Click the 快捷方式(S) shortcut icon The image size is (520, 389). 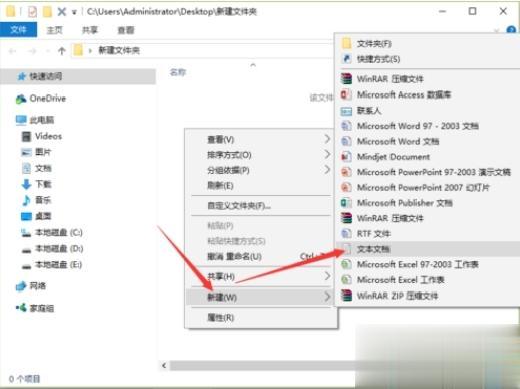tap(346, 59)
